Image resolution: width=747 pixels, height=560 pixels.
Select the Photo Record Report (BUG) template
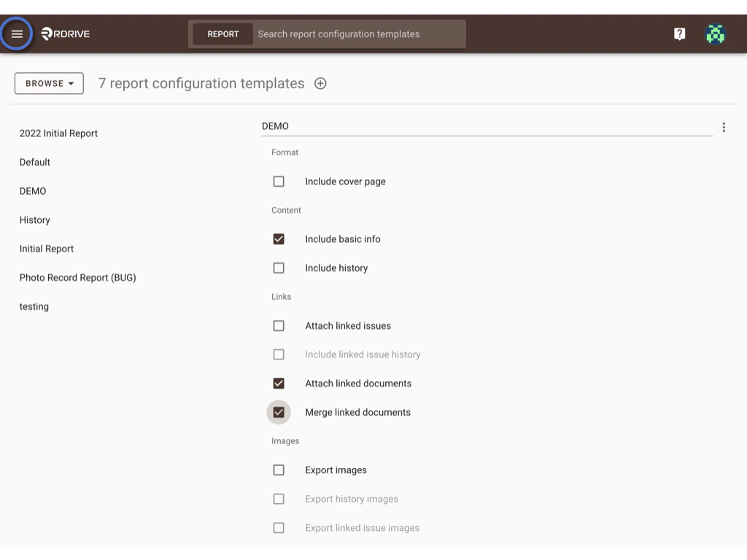tap(77, 277)
